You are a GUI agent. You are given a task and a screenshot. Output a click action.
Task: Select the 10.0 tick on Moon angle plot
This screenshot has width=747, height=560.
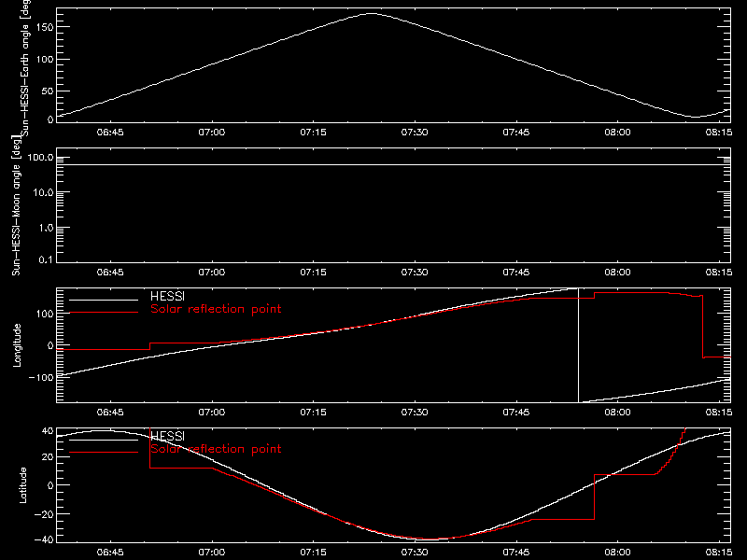[43, 192]
